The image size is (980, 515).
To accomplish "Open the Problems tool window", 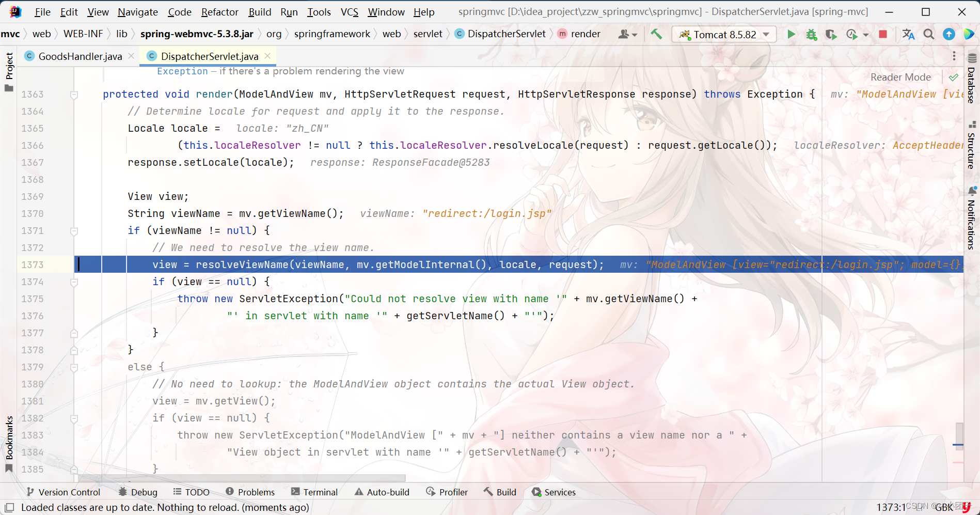I will pyautogui.click(x=250, y=492).
